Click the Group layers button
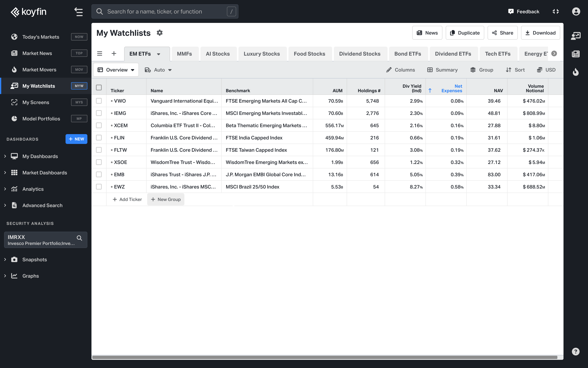 pos(481,70)
